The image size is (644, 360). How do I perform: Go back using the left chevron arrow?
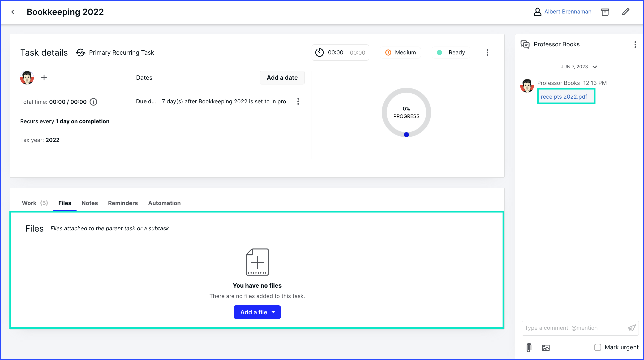pos(13,12)
